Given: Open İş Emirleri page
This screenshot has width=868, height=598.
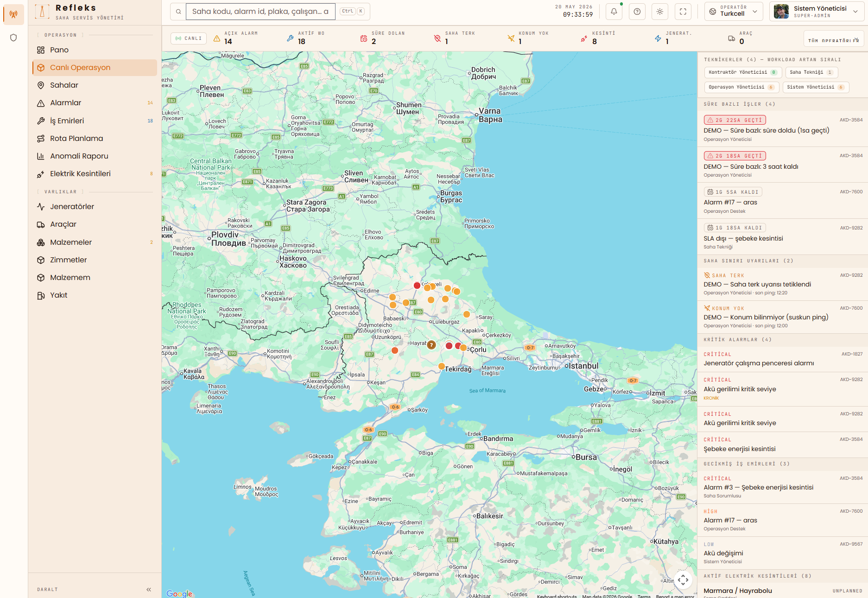Looking at the screenshot, I should coord(95,121).
